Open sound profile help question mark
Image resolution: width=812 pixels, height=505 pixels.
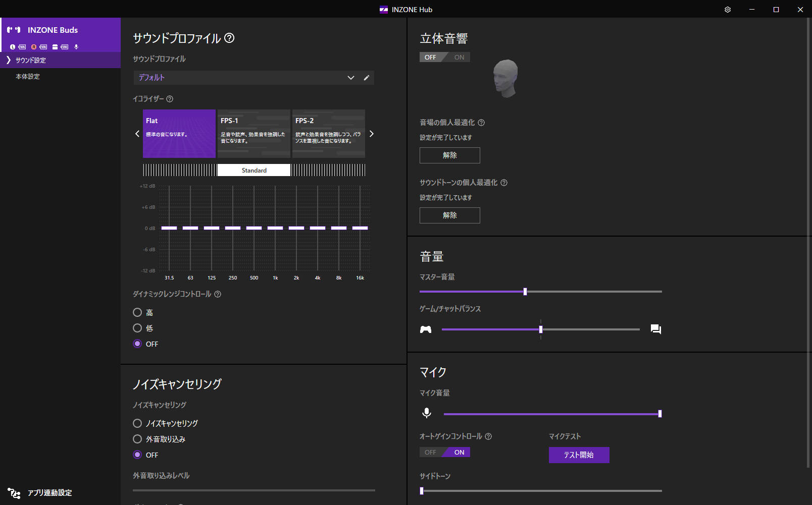click(x=229, y=38)
